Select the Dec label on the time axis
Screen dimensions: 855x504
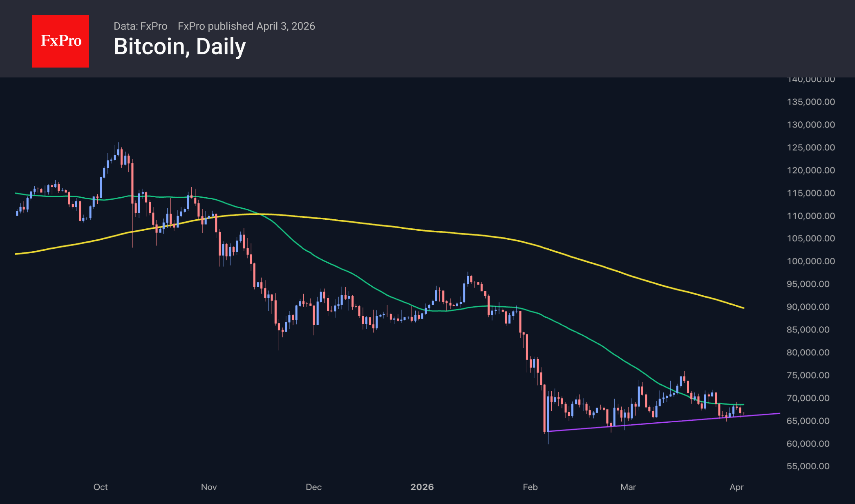[x=314, y=487]
